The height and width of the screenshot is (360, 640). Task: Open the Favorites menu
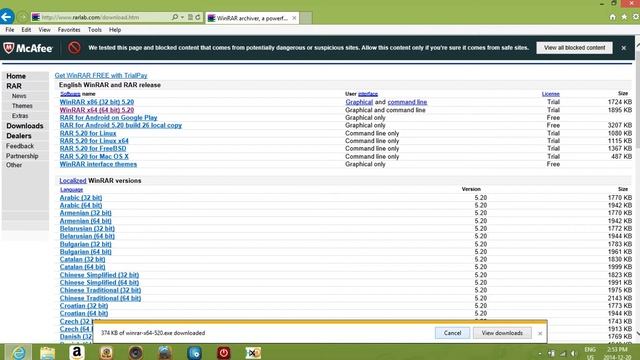point(69,30)
